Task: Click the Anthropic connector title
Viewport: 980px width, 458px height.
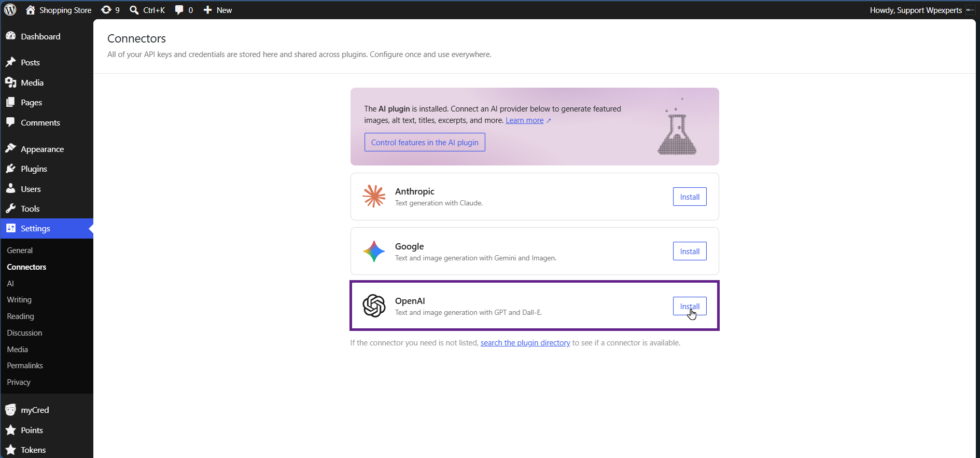Action: tap(414, 191)
